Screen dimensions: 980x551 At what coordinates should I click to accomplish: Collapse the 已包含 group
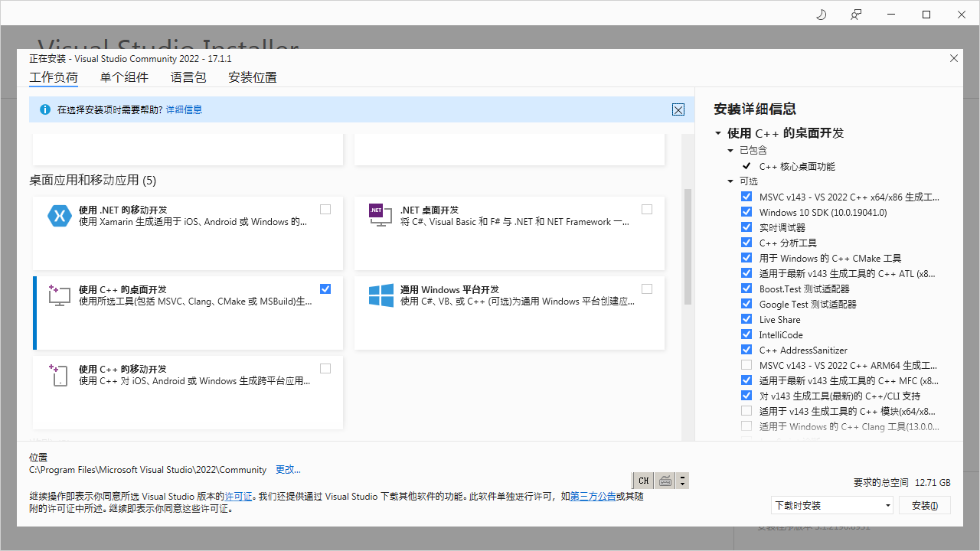pos(730,151)
